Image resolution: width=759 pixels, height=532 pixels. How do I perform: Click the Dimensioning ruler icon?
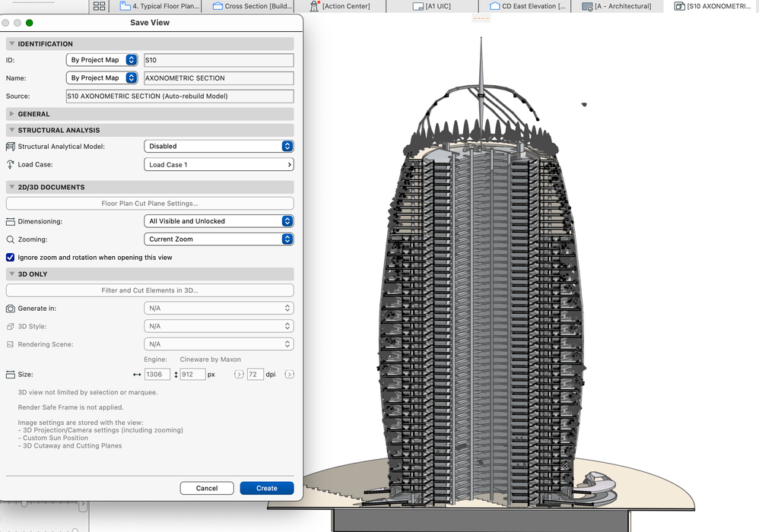[x=11, y=221]
